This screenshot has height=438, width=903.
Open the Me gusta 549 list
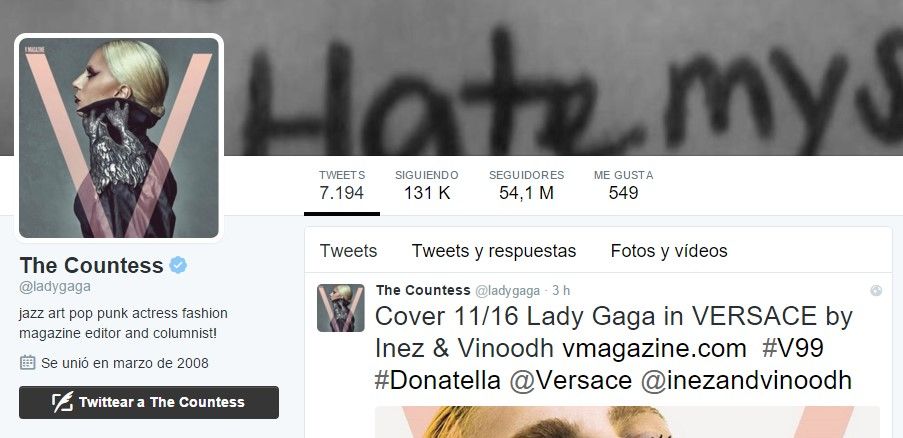[623, 185]
